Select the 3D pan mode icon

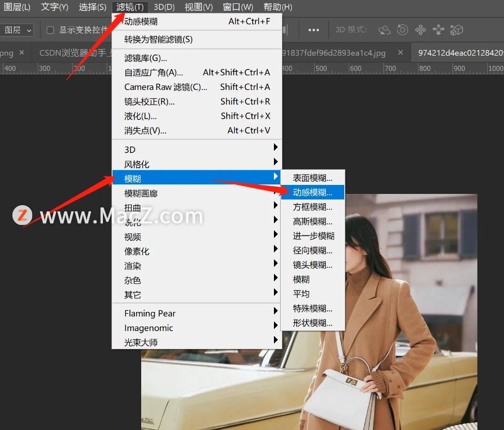pyautogui.click(x=420, y=29)
